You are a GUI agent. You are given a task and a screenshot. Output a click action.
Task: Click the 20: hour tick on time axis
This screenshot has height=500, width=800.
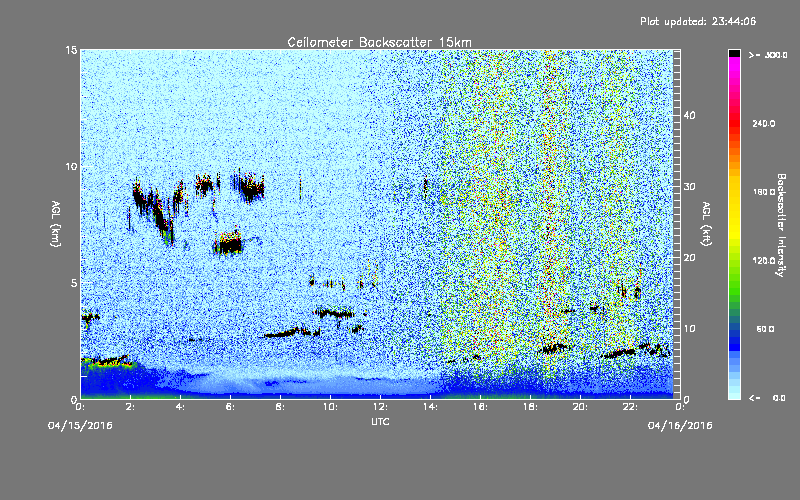(x=580, y=407)
